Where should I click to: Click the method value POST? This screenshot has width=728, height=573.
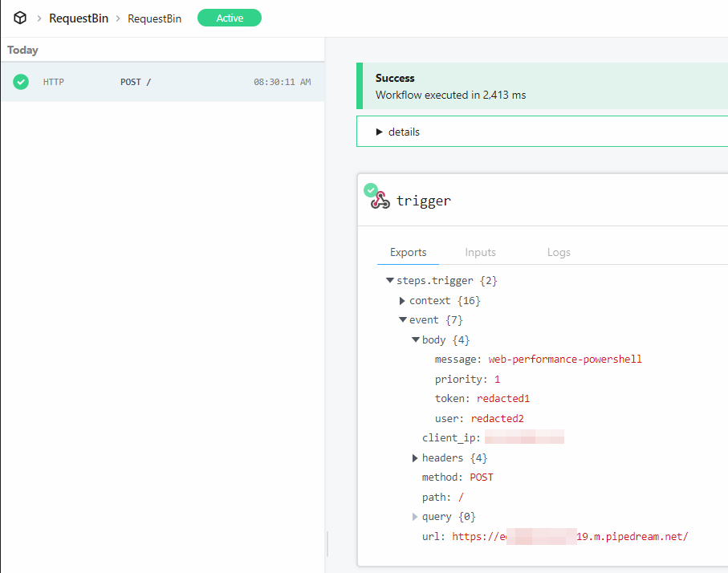point(482,477)
